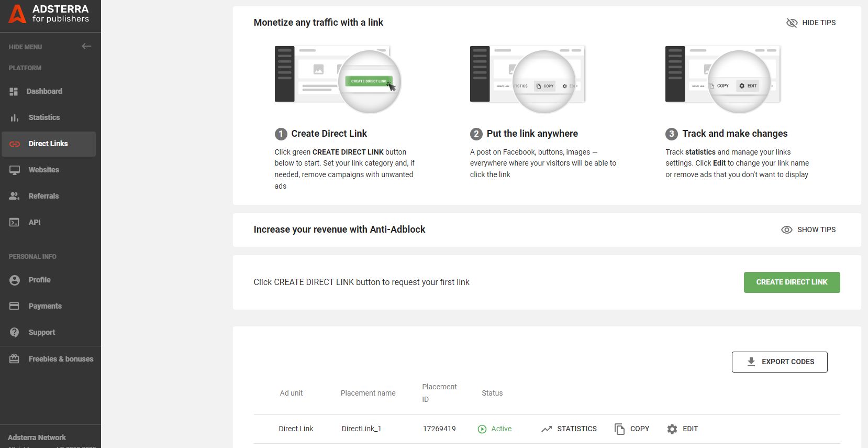Click the Dashboard grid icon
Screen dimensions: 868x448
(x=14, y=92)
